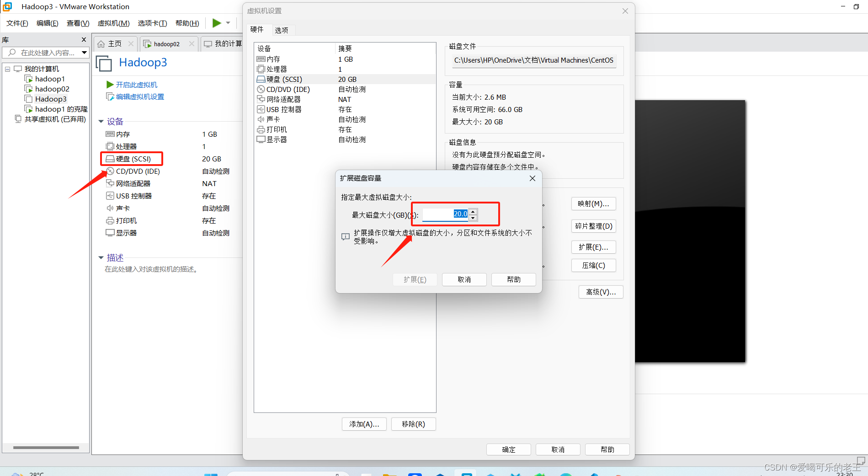This screenshot has height=476, width=868.
Task: Click shared VMs icon in library tree
Action: point(18,119)
